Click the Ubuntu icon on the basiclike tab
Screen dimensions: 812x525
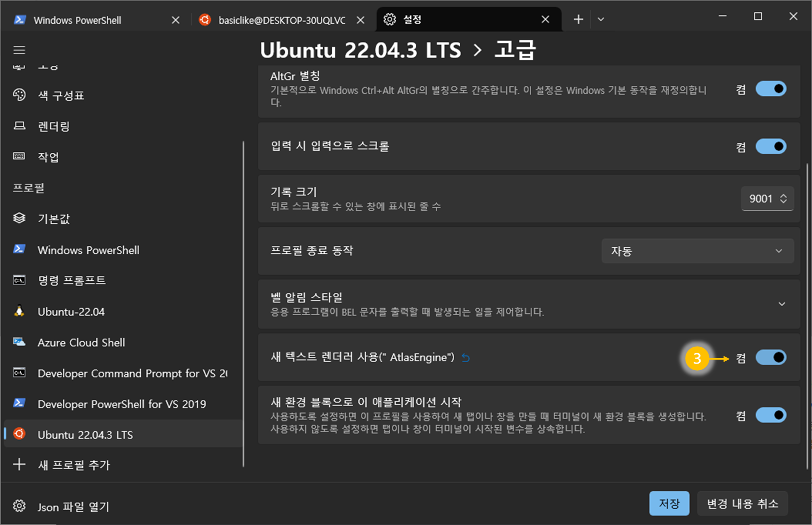tap(205, 19)
